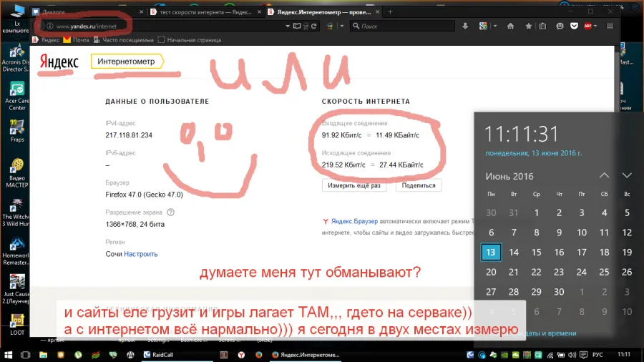
Task: Expand the address bar history dropdown
Action: [x=288, y=26]
